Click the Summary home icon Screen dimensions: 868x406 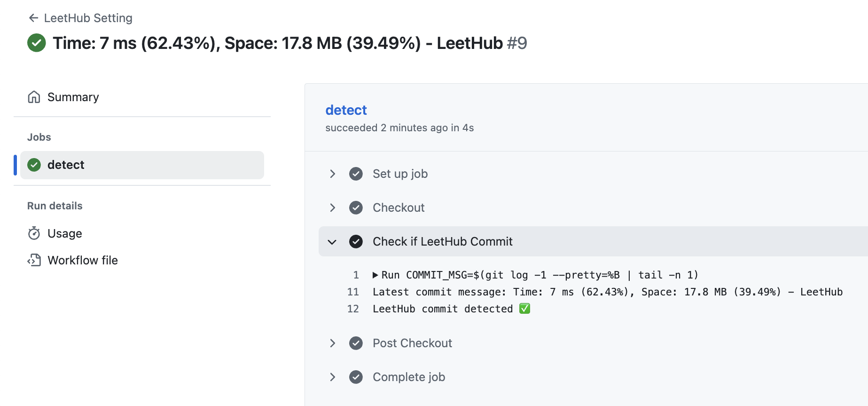point(34,97)
